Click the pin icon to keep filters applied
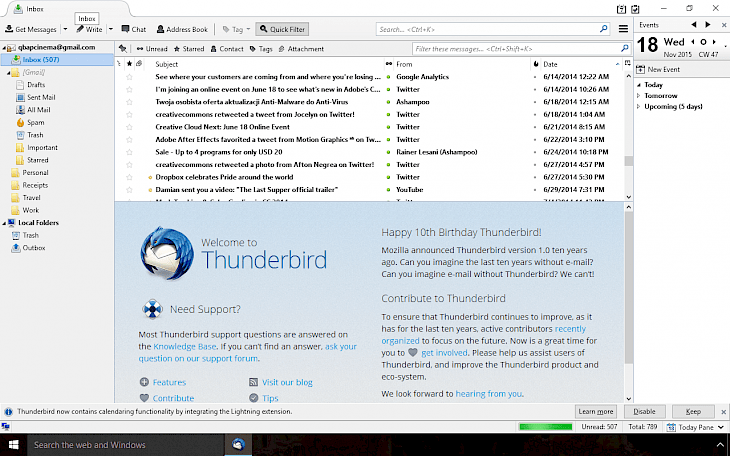The width and height of the screenshot is (730, 456). tap(122, 48)
